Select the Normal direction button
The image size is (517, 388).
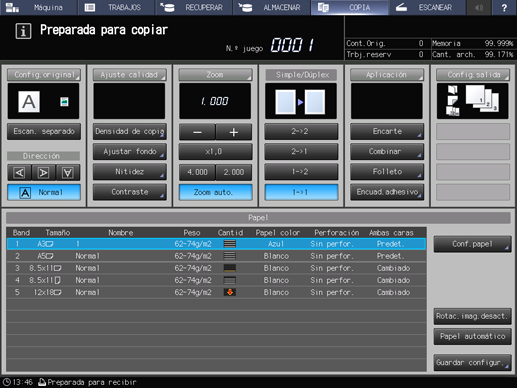click(x=44, y=192)
